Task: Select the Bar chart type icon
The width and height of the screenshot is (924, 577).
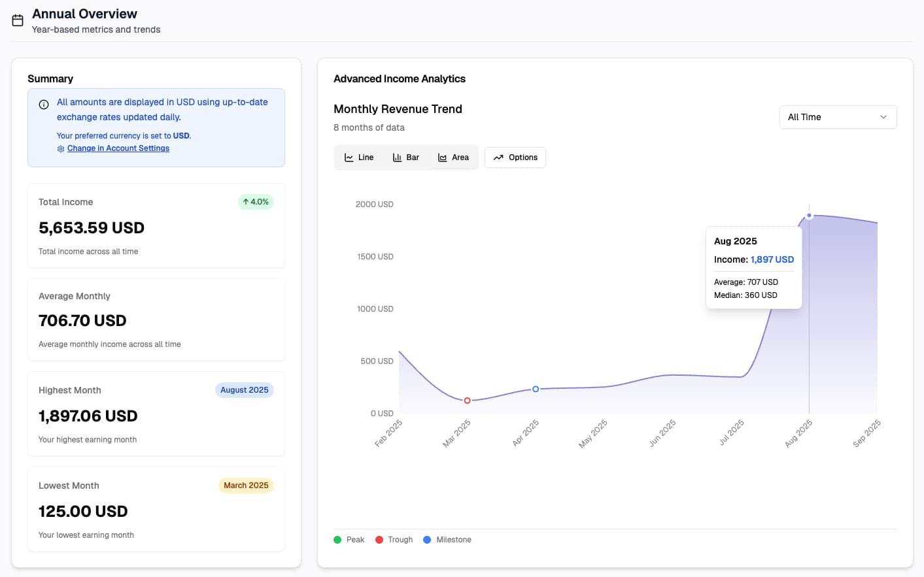Action: (x=397, y=157)
